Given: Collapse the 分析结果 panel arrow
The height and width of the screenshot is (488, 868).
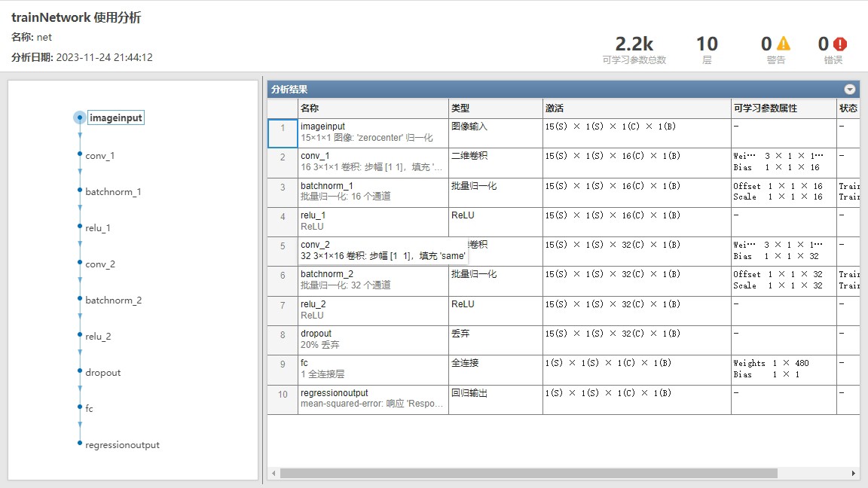Looking at the screenshot, I should point(849,89).
